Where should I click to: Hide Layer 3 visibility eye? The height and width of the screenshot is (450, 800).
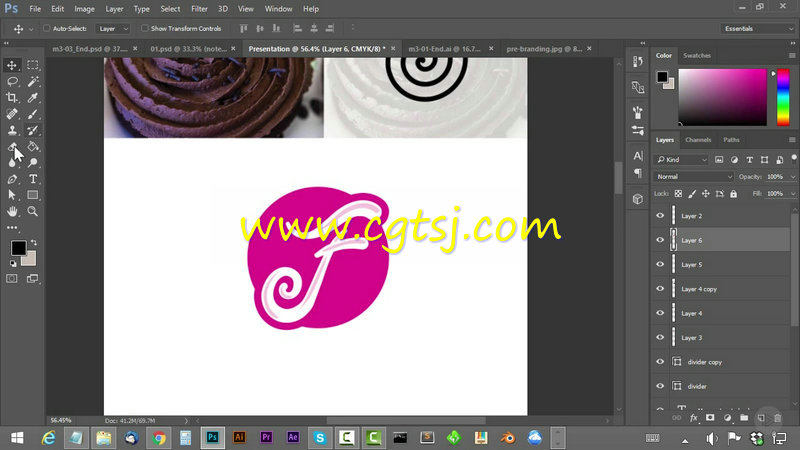660,337
